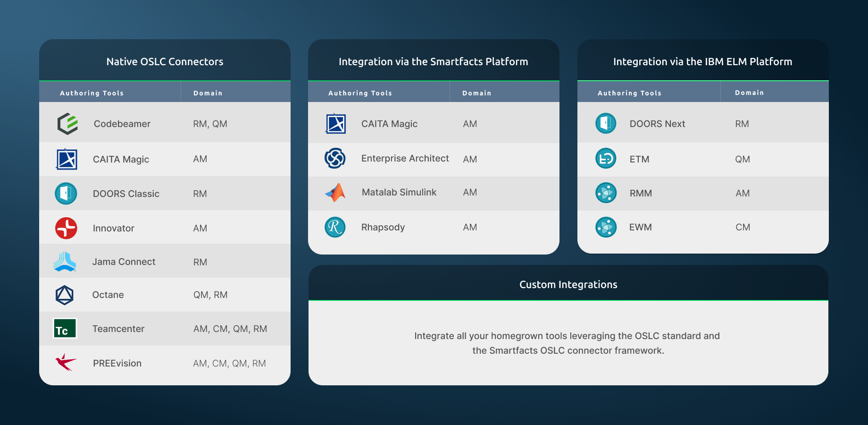Select the Enterprise Architect name
This screenshot has height=425, width=868.
coord(405,159)
